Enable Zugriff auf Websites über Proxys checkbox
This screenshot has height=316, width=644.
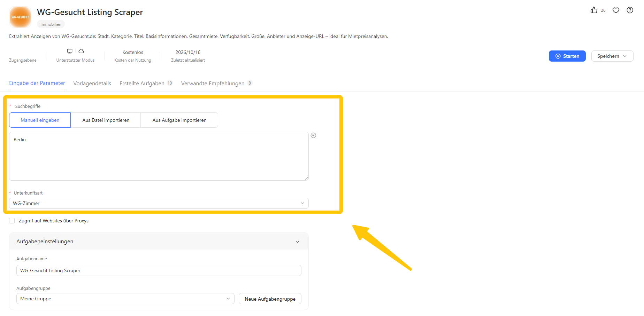(x=12, y=221)
